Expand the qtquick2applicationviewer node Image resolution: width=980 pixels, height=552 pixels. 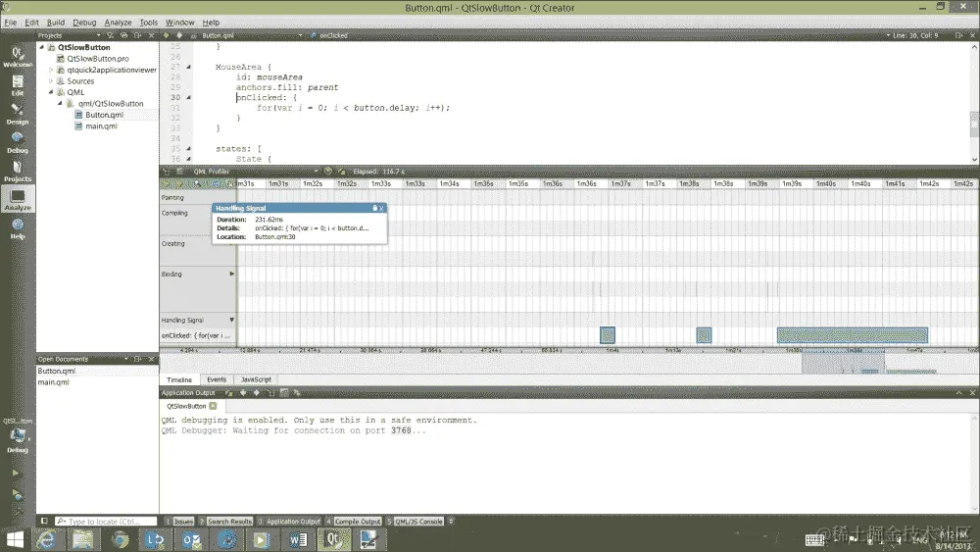[51, 70]
